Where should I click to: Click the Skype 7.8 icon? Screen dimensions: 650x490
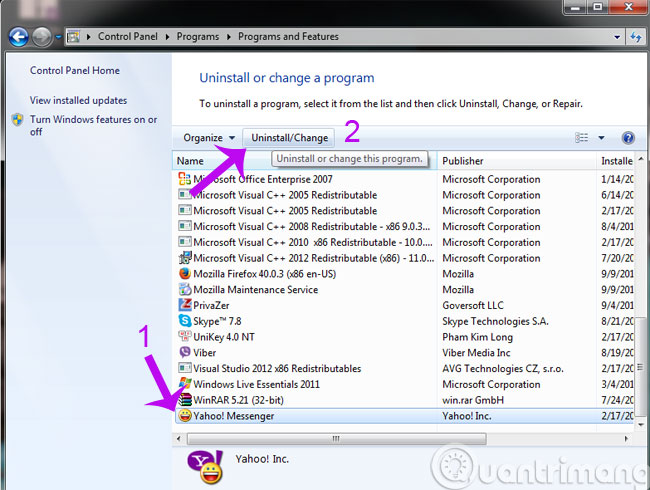point(184,321)
